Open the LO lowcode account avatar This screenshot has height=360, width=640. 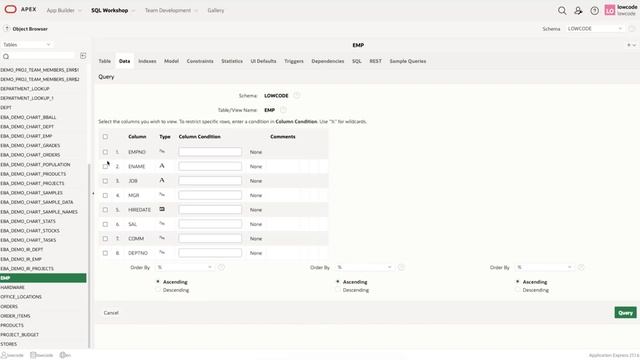coord(610,11)
